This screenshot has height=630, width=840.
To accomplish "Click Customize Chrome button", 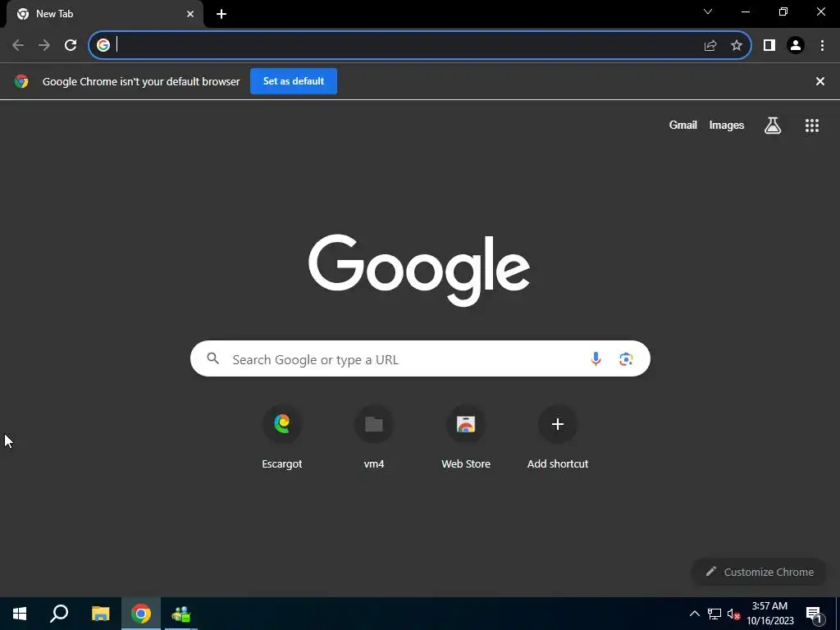I will [759, 572].
